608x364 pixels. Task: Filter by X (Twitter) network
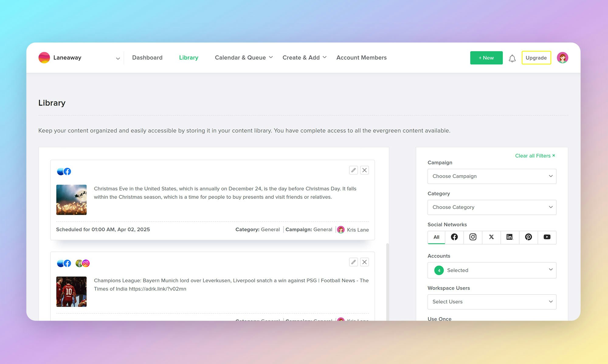[491, 237]
